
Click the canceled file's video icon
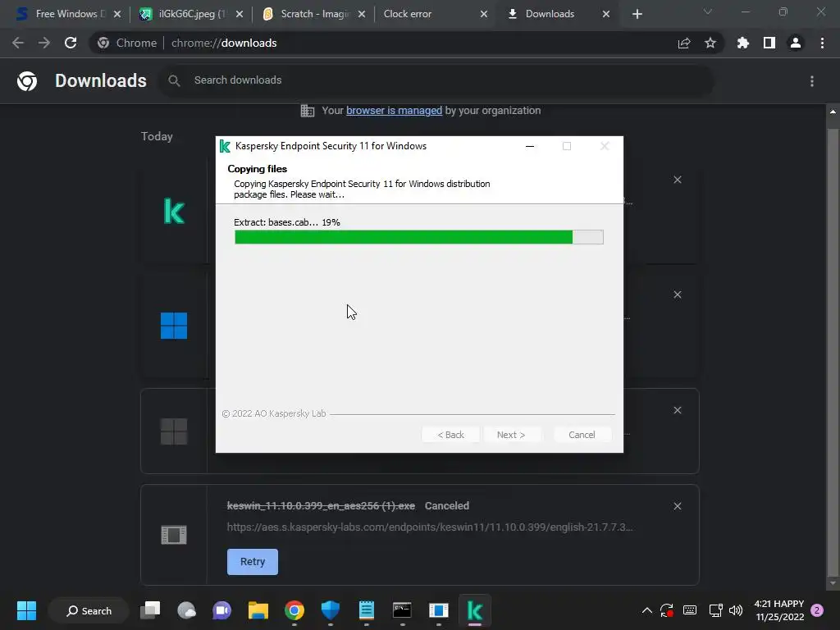174,535
